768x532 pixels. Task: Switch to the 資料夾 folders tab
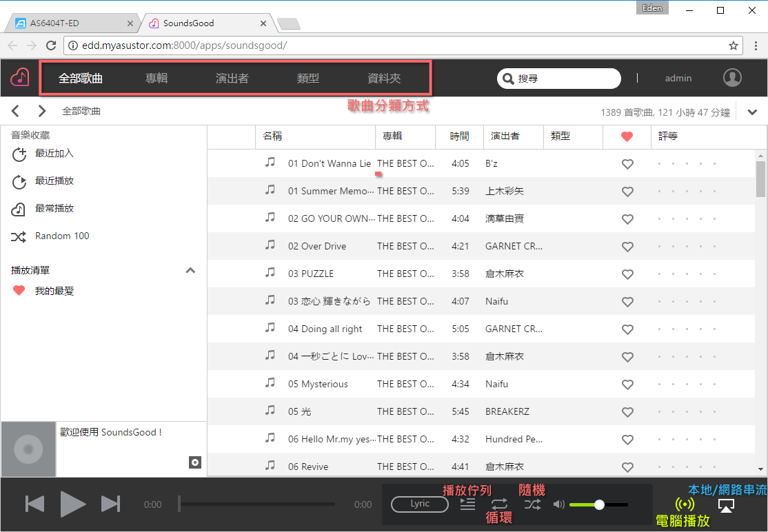pyautogui.click(x=384, y=79)
